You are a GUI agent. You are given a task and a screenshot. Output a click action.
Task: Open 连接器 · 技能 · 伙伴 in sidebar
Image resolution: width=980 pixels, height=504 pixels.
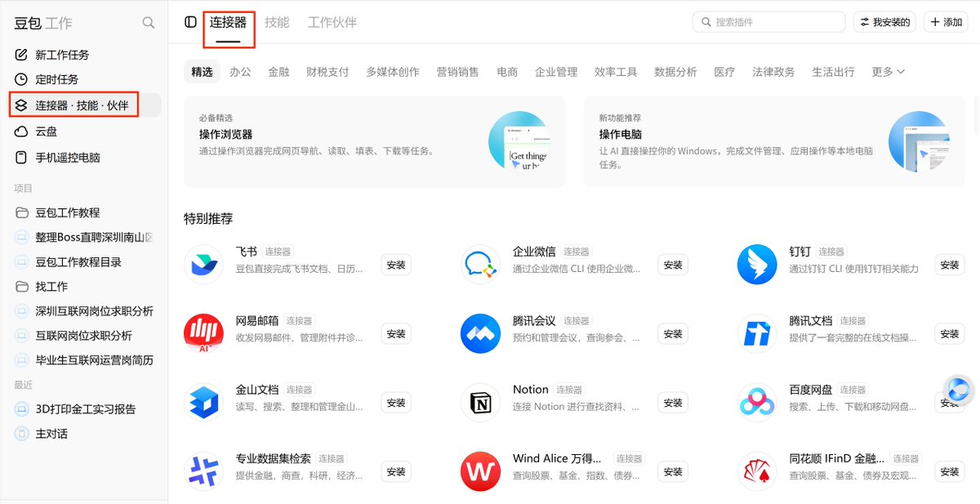pyautogui.click(x=84, y=105)
